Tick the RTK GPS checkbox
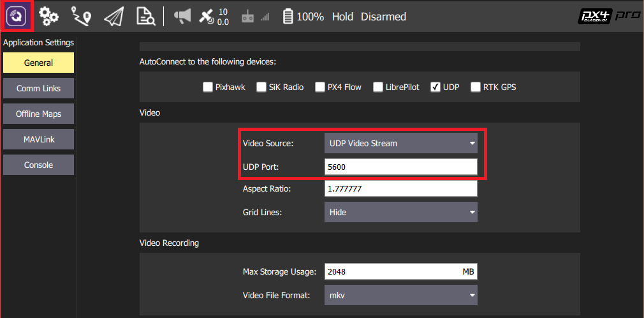This screenshot has width=644, height=318. pos(475,87)
